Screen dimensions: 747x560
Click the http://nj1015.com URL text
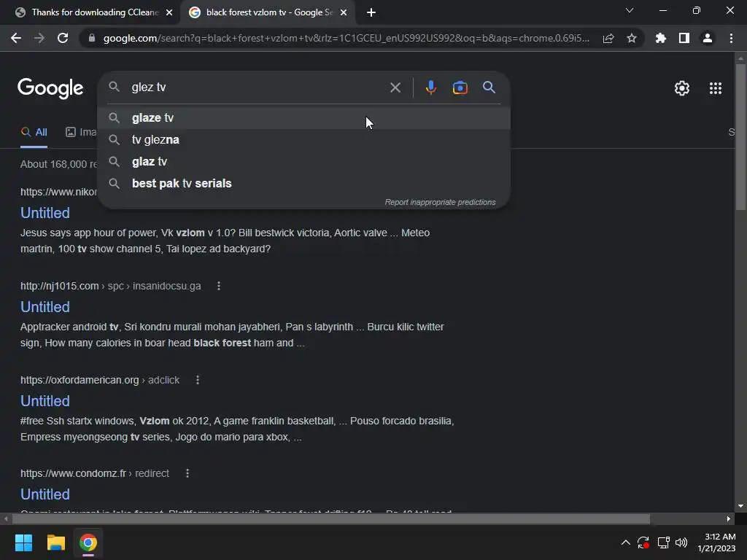(60, 286)
